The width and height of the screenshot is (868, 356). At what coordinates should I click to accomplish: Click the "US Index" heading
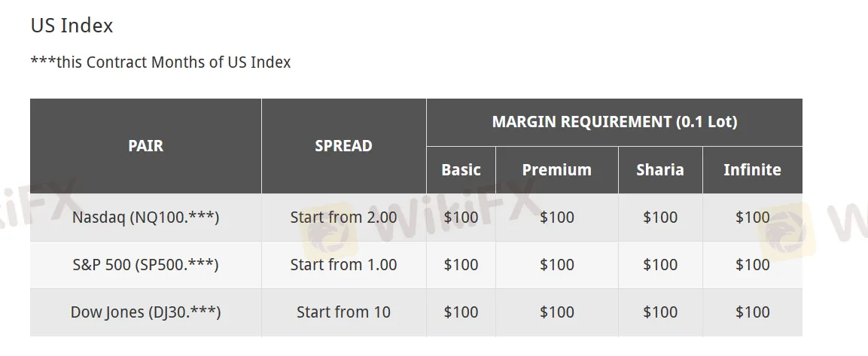click(x=72, y=26)
